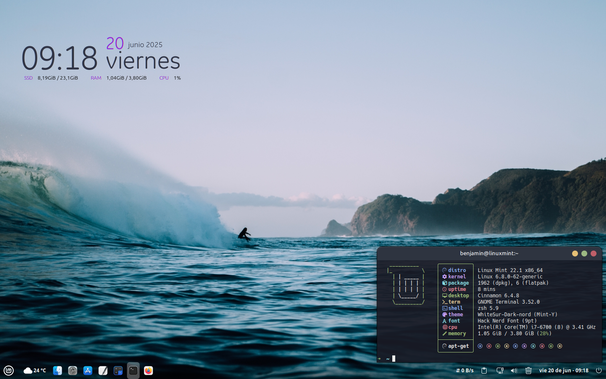The image size is (606, 379).
Task: Click the terminal prompt cursor
Action: coord(394,359)
